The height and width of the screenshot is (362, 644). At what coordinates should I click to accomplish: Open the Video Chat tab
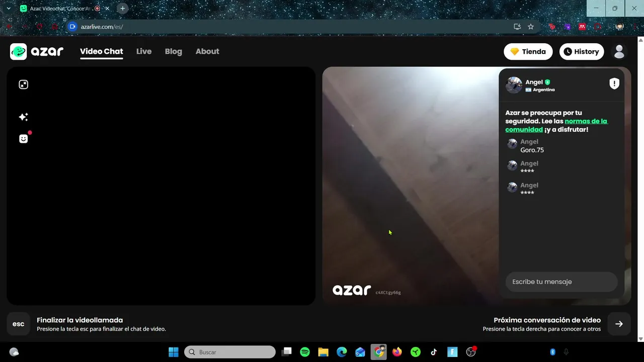(102, 51)
